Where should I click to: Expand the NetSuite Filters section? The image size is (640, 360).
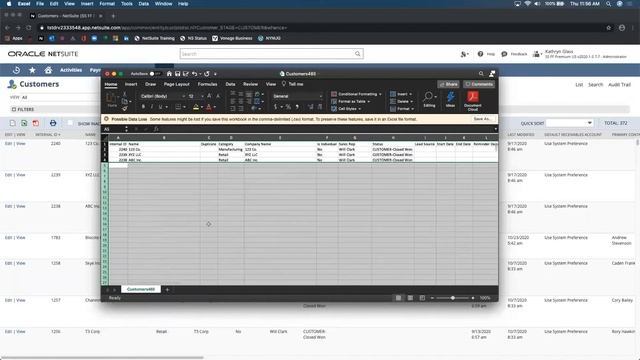(23, 109)
